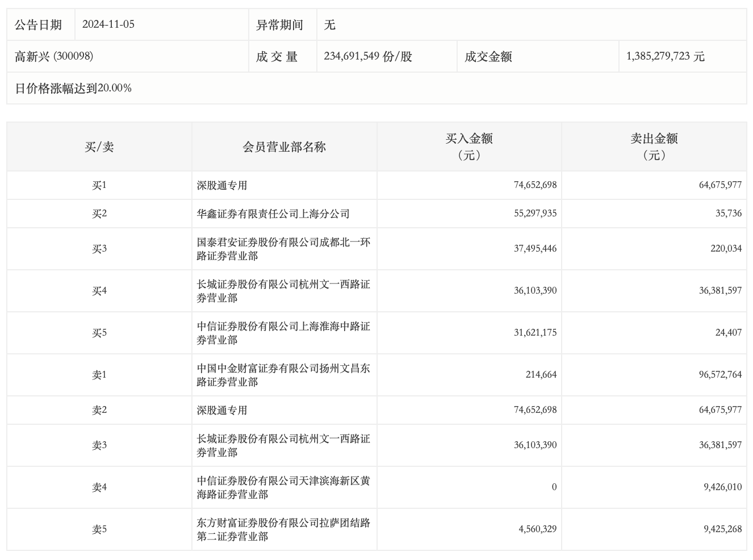Click the 买入金额 column header
This screenshot has width=753, height=560.
pyautogui.click(x=469, y=147)
